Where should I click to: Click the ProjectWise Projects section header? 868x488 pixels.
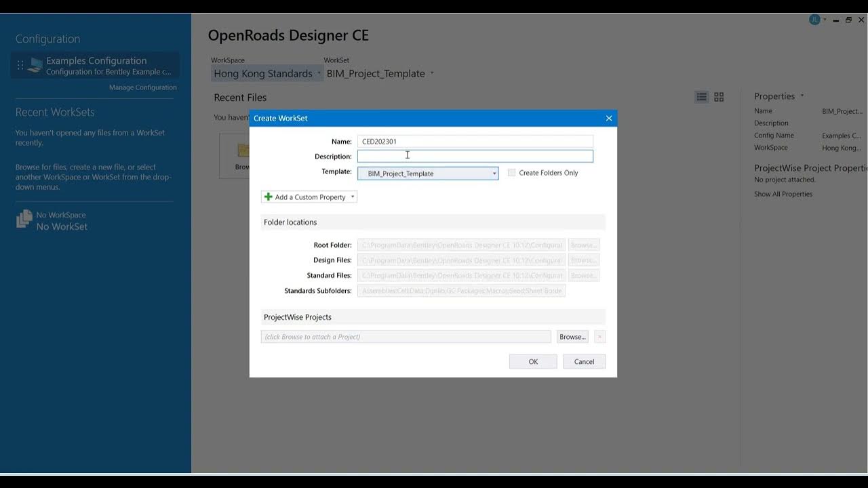[433, 317]
